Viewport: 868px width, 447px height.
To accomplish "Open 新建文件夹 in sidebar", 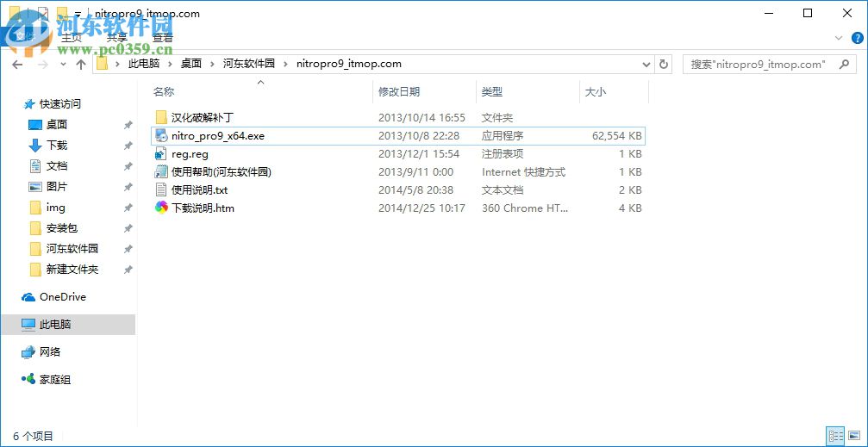I will coord(72,270).
